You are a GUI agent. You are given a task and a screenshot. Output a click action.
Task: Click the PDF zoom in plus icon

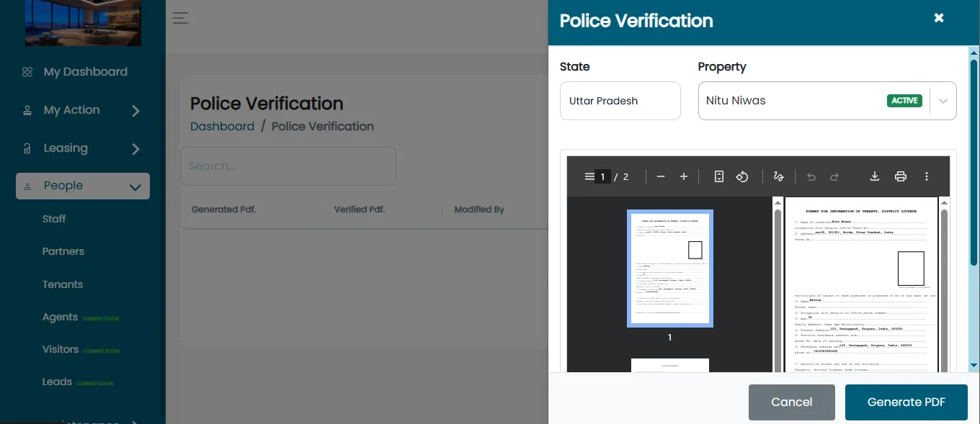pos(684,176)
